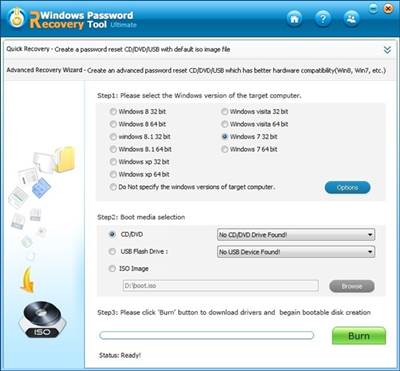Click the ISO disc icon in sidebar
The width and height of the screenshot is (400, 371).
tap(42, 320)
